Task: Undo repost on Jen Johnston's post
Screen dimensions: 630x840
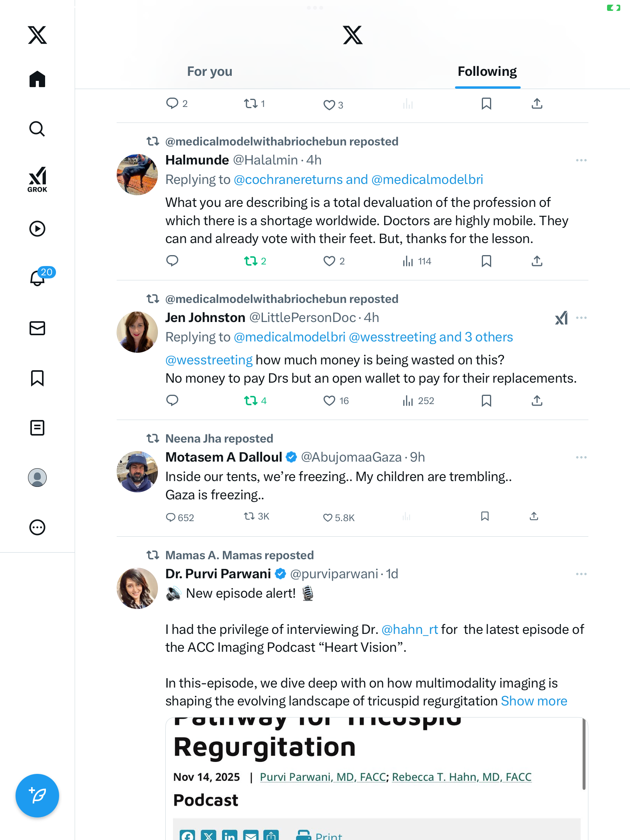Action: (251, 401)
